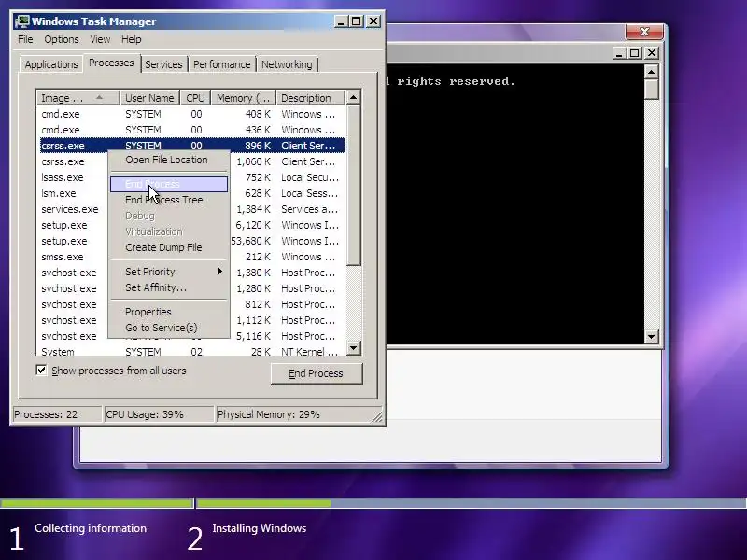Choose Open File Location from context menu
747x560 pixels.
click(169, 160)
